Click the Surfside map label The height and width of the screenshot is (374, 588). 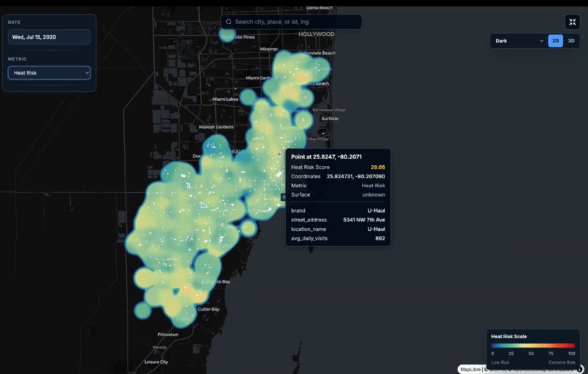click(x=330, y=118)
